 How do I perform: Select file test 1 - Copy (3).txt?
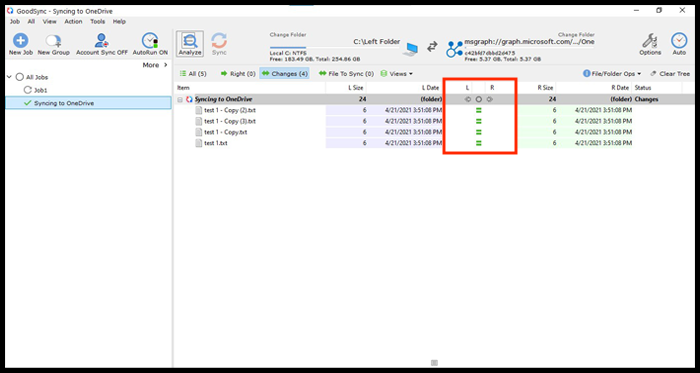(x=230, y=121)
